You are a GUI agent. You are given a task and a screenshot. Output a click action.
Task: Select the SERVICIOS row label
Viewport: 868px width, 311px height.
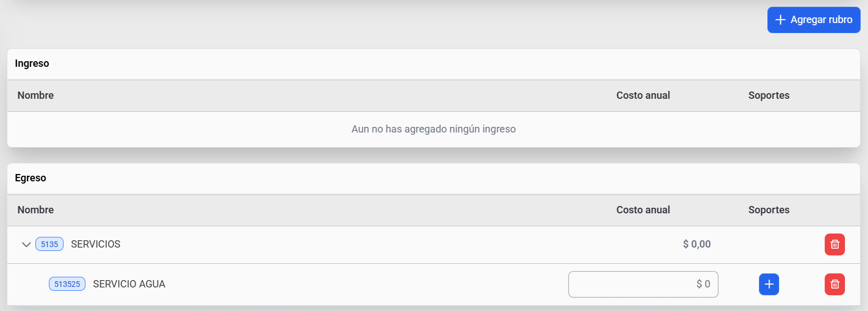coord(96,244)
